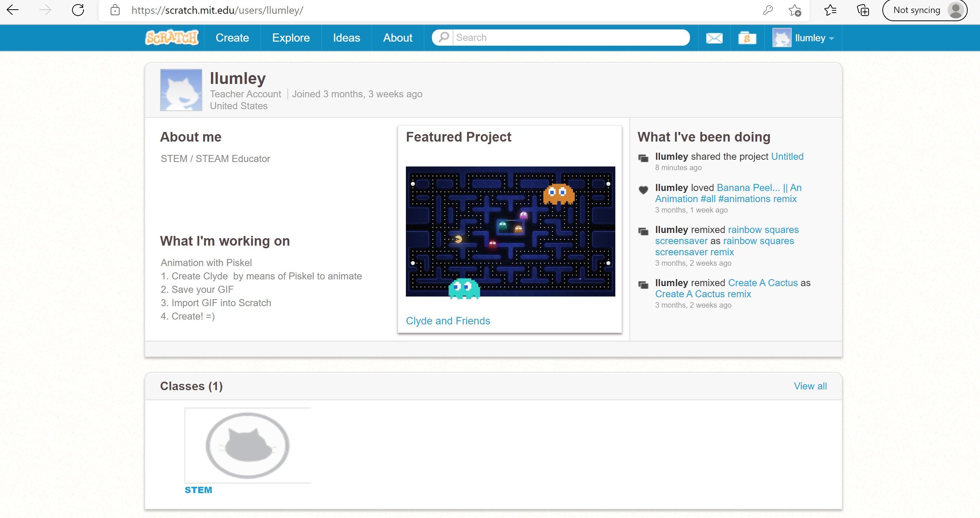This screenshot has width=980, height=518.
Task: Open My Stuff folder icon
Action: tap(747, 38)
